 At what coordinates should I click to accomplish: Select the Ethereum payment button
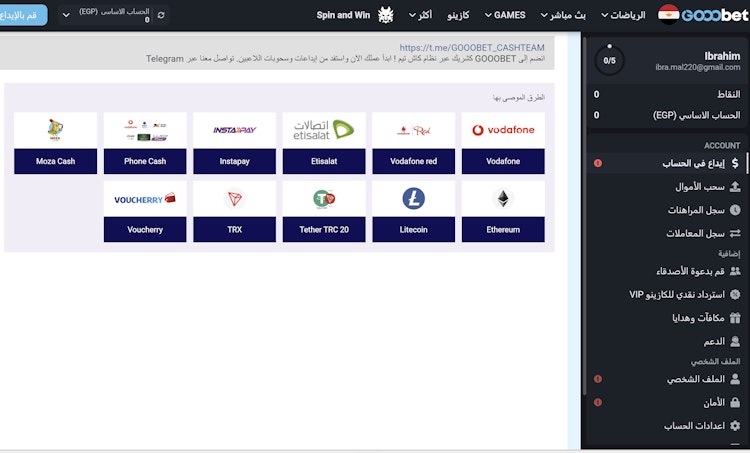coord(503,230)
